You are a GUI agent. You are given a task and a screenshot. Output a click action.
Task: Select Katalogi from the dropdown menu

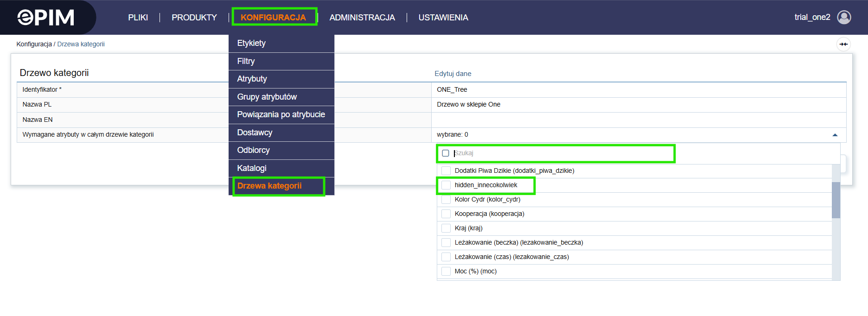[281, 168]
